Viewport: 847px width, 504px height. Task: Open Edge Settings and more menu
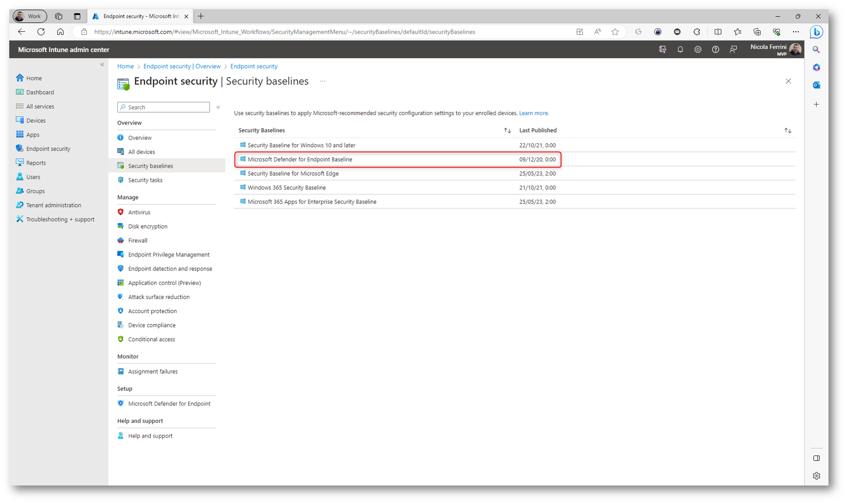pyautogui.click(x=795, y=32)
